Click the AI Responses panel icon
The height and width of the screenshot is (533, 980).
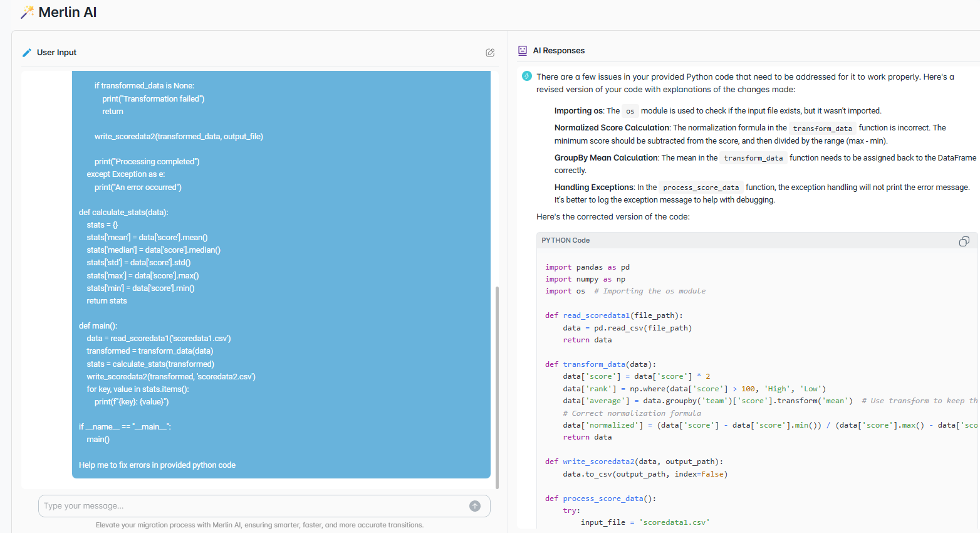[x=523, y=51]
